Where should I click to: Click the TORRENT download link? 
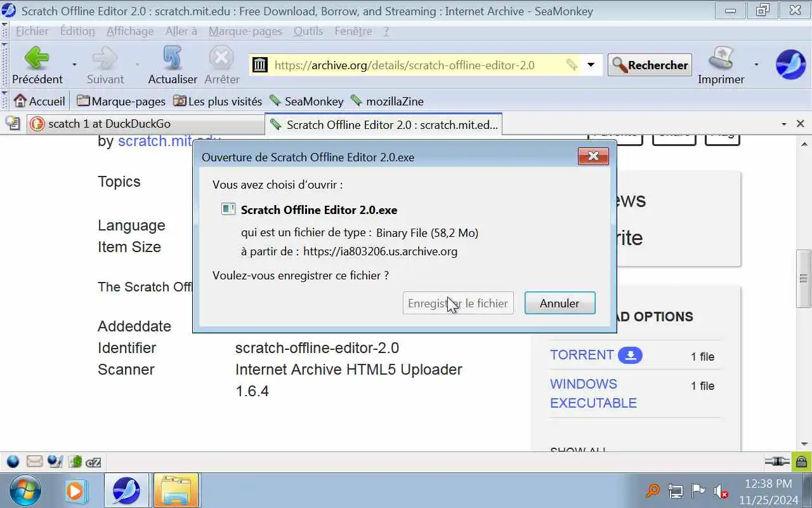(x=582, y=355)
